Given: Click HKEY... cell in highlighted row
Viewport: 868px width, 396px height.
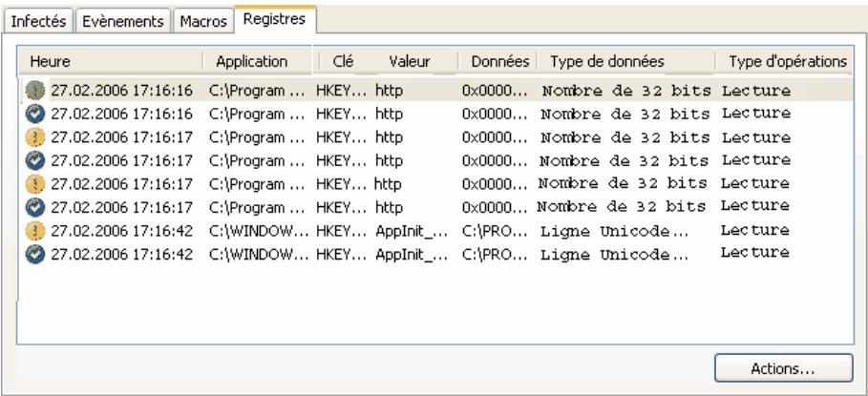Looking at the screenshot, I should coord(341,92).
